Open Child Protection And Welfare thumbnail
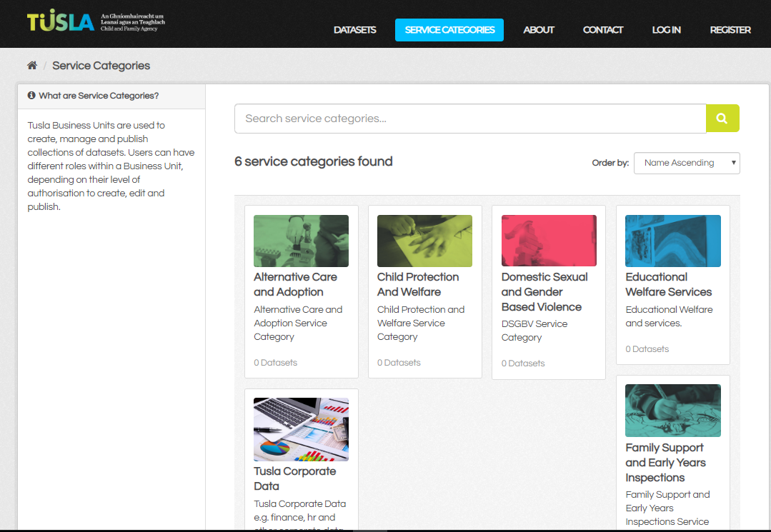The image size is (771, 532). [x=424, y=241]
